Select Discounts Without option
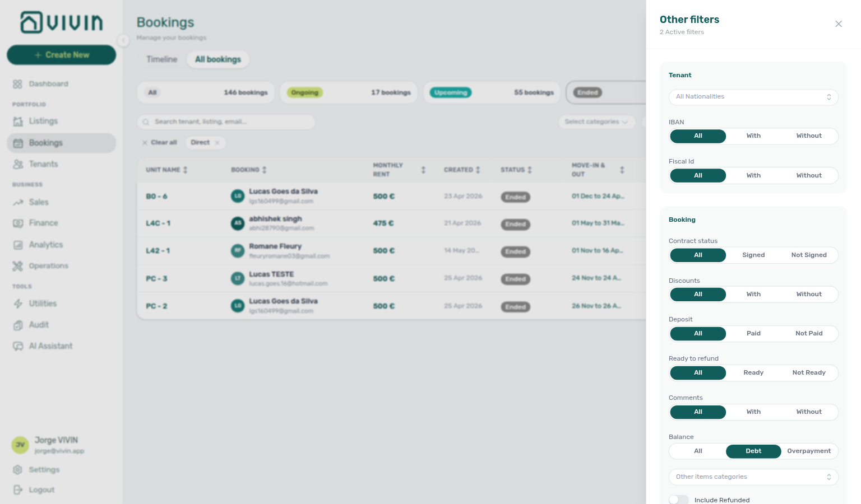Viewport: 861px width, 504px height. [809, 294]
